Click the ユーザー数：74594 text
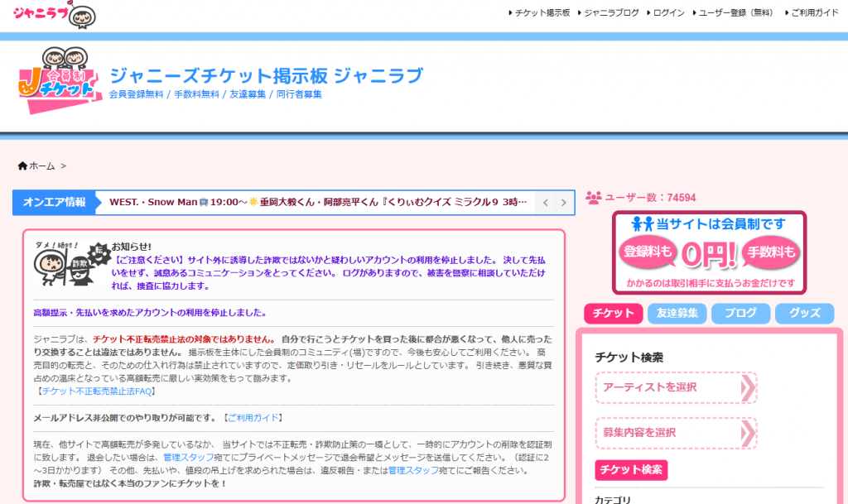The image size is (848, 504). pyautogui.click(x=650, y=198)
